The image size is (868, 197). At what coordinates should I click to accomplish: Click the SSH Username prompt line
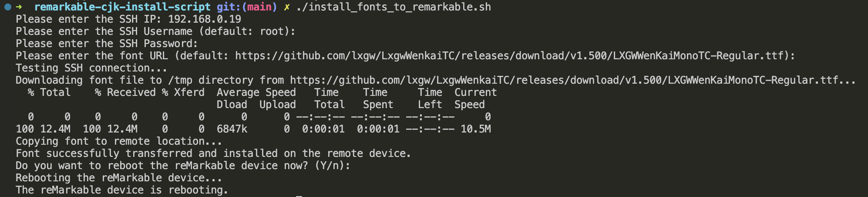tap(155, 31)
